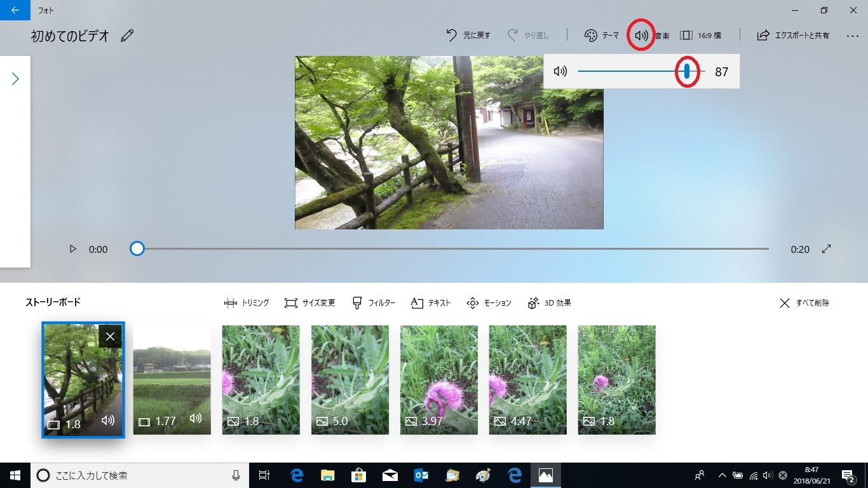Open Task View from the taskbar
This screenshot has height=488, width=868.
[264, 475]
